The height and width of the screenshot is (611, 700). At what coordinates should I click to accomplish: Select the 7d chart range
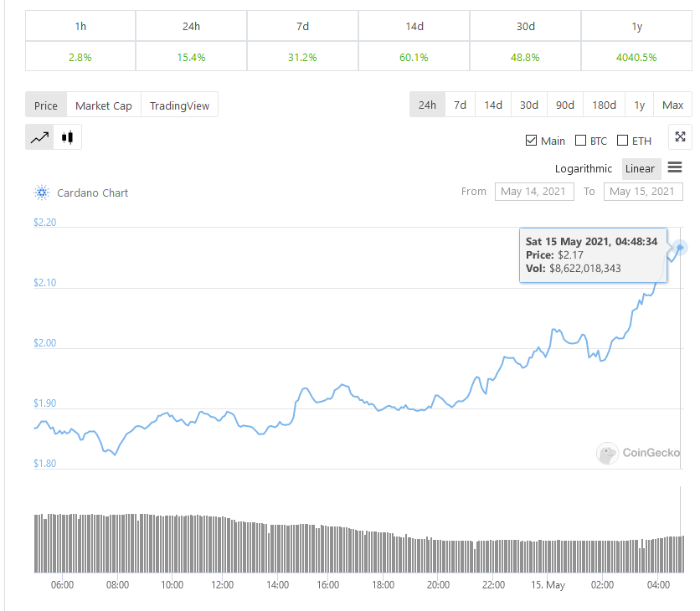point(460,105)
